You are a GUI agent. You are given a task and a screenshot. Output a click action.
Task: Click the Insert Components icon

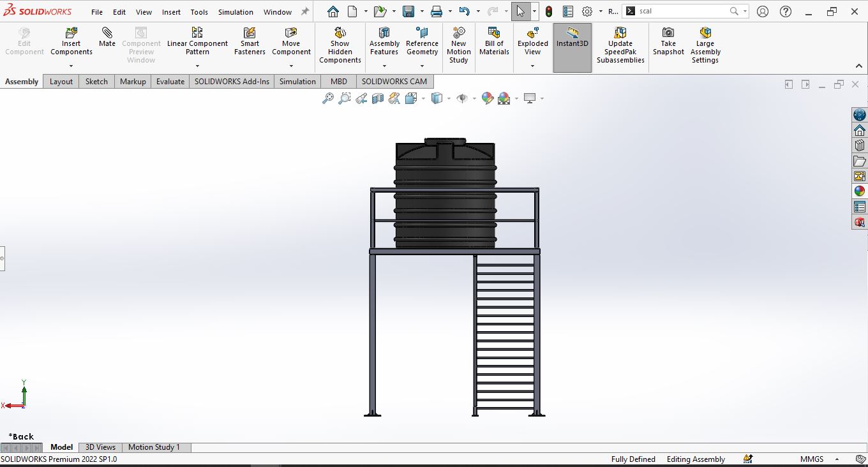[x=71, y=33]
